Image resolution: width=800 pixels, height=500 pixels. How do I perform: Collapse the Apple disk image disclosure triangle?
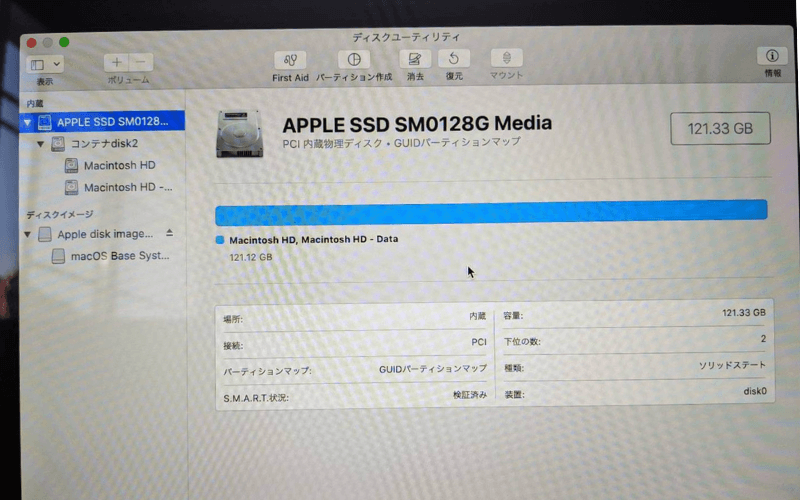tap(28, 235)
